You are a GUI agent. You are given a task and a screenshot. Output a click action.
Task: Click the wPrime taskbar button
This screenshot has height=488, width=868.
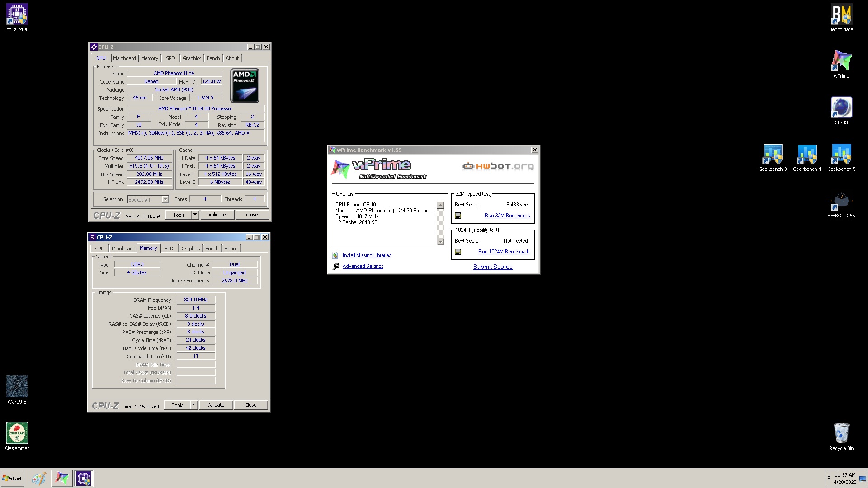point(61,479)
